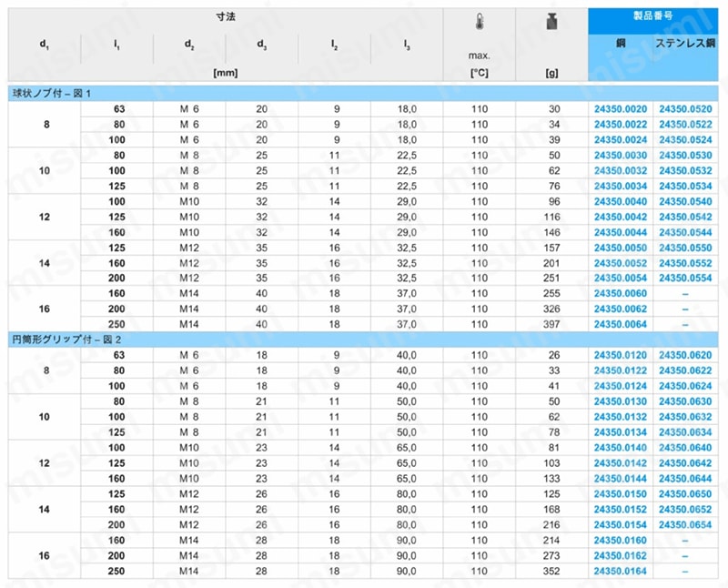Click product number 24350.0042
The image size is (728, 588).
[x=621, y=217]
